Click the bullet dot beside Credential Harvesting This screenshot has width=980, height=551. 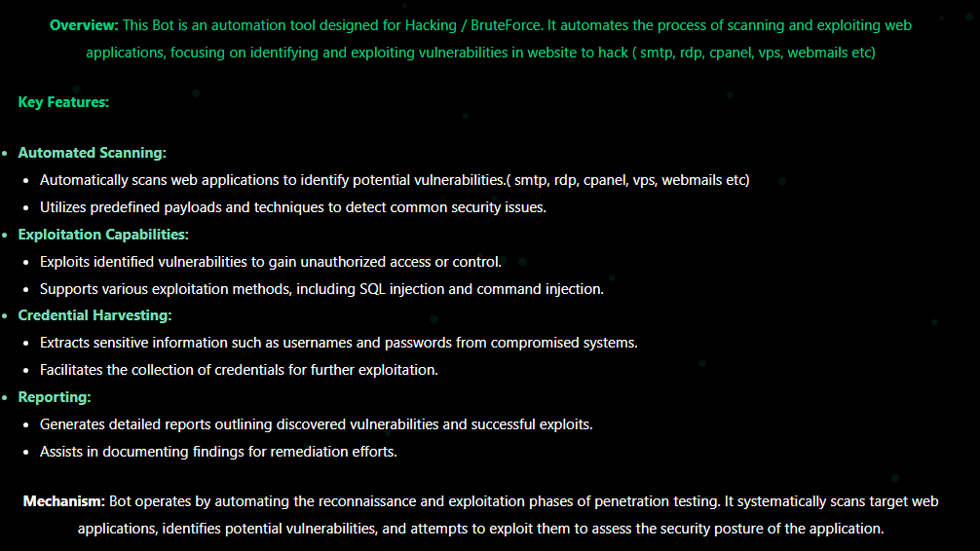[5, 316]
